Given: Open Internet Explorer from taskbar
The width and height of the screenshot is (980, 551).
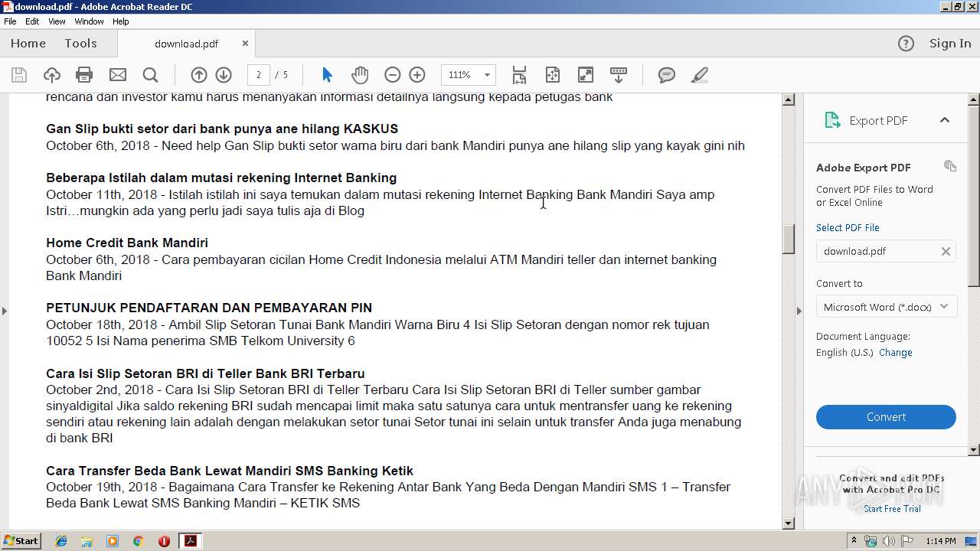Looking at the screenshot, I should pyautogui.click(x=61, y=541).
